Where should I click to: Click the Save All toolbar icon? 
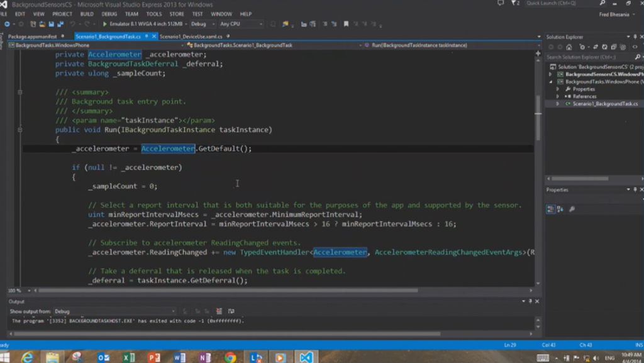pyautogui.click(x=60, y=24)
